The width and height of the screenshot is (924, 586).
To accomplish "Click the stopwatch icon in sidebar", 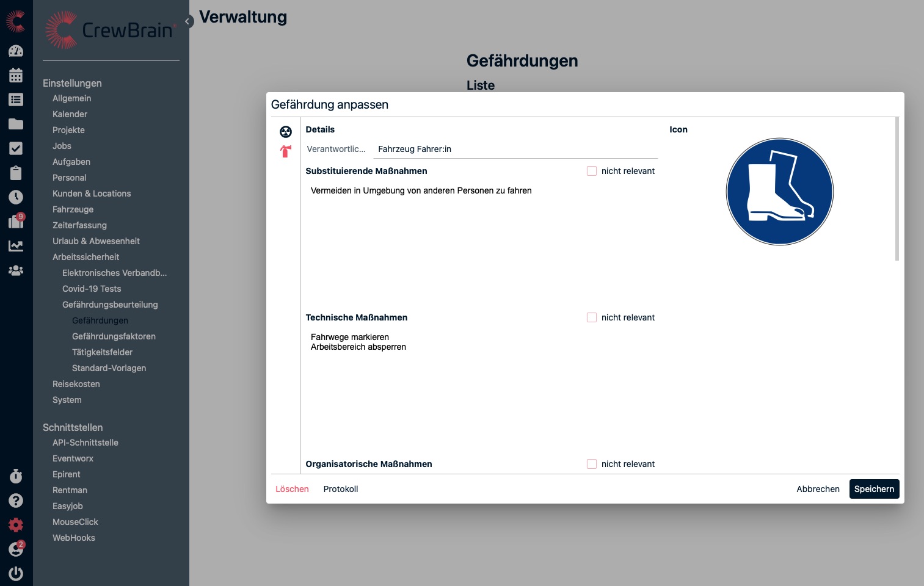I will pyautogui.click(x=16, y=476).
